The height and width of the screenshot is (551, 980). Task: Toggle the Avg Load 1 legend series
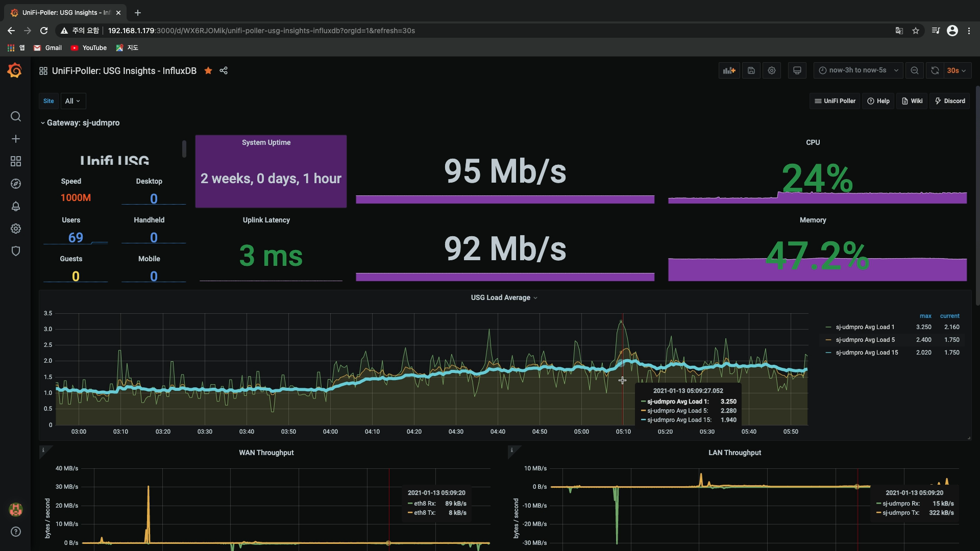tap(865, 327)
